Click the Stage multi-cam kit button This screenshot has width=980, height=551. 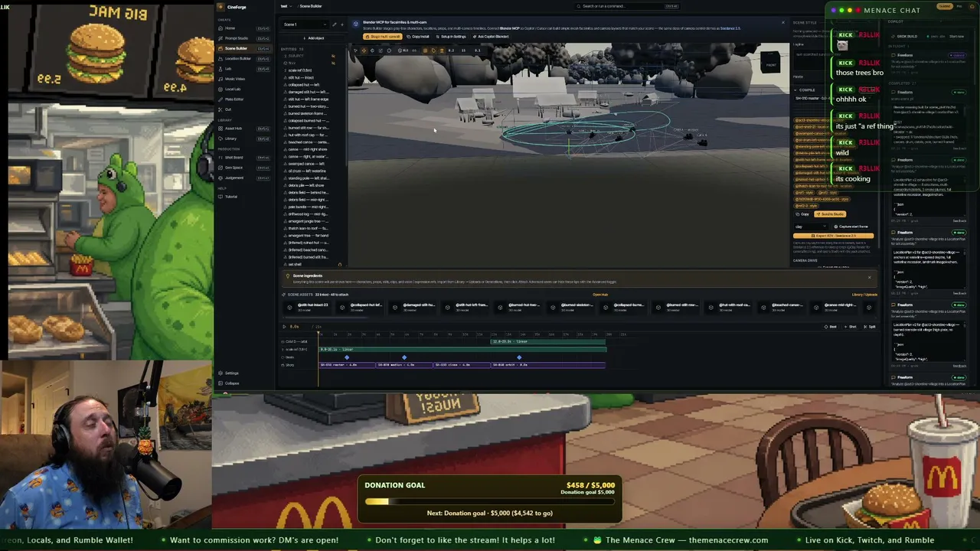(382, 37)
